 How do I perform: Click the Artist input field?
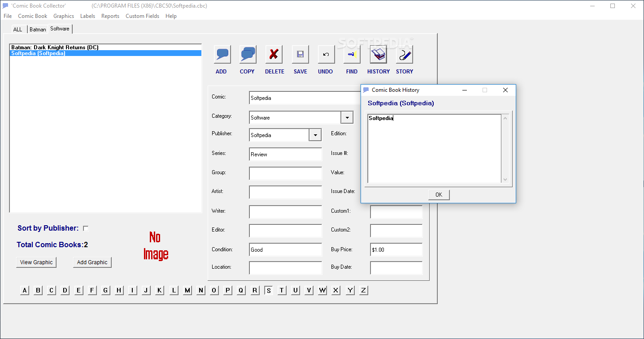pos(286,192)
